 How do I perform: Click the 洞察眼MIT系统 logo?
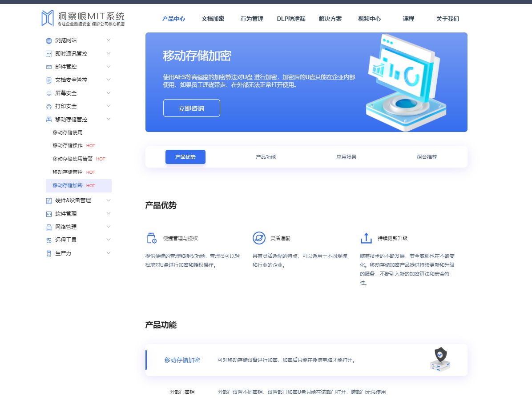pyautogui.click(x=83, y=18)
